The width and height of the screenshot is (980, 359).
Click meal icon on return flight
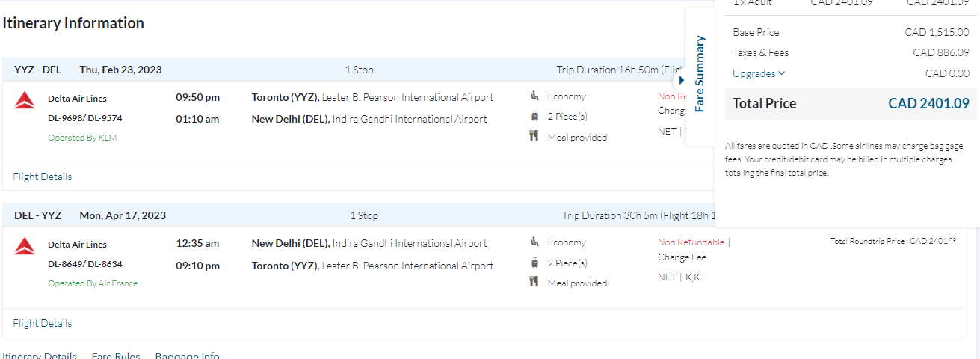click(534, 282)
